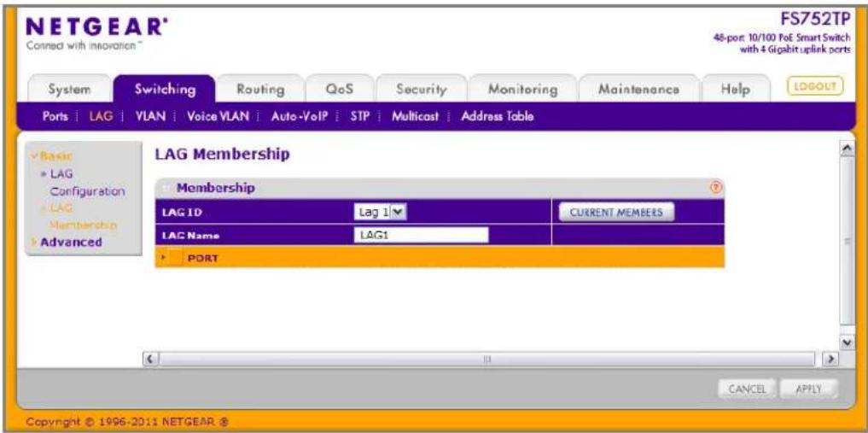Click the APPLY button

click(x=808, y=389)
